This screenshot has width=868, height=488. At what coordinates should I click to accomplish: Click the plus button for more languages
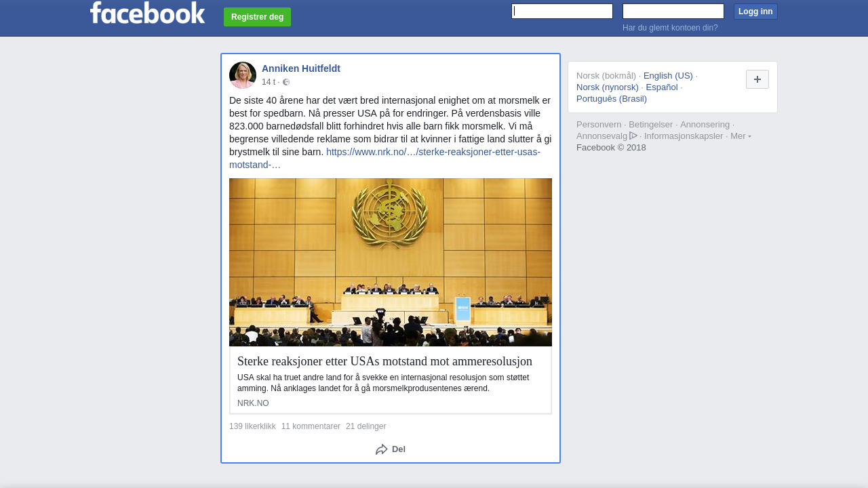(x=757, y=79)
